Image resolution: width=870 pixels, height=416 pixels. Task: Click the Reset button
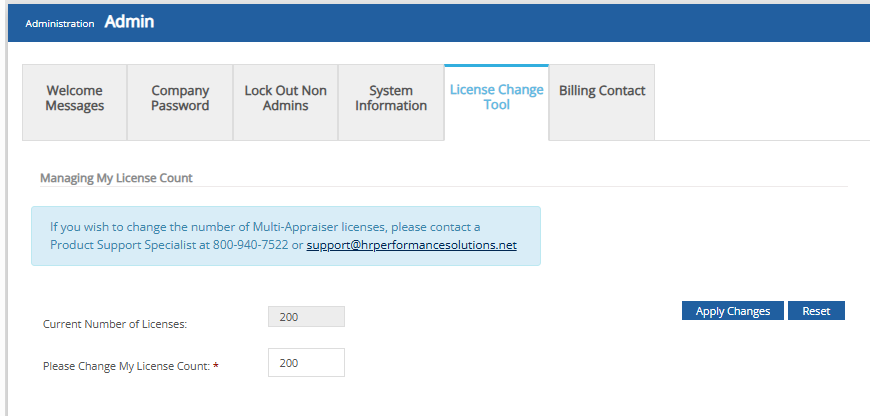pos(816,311)
